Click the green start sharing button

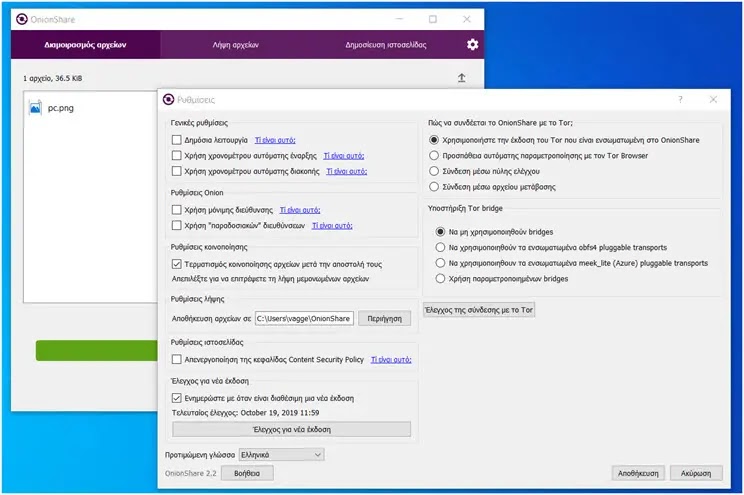pos(97,350)
